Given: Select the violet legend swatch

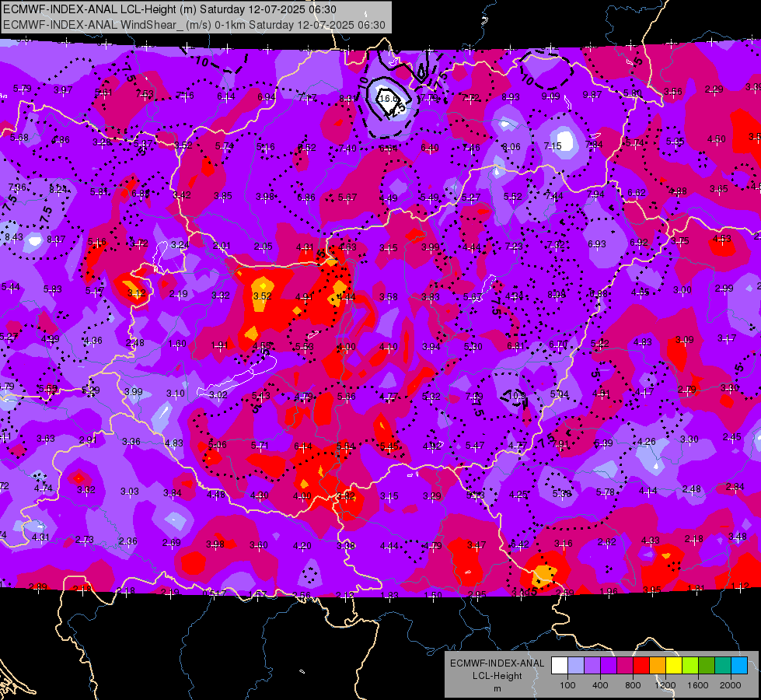Looking at the screenshot, I should [609, 665].
